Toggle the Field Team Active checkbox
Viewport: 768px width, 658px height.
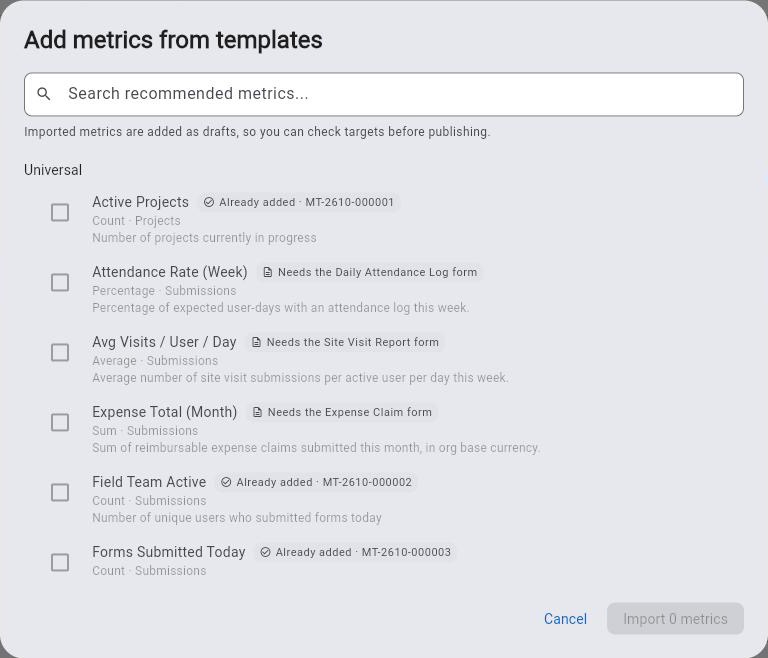(x=60, y=492)
